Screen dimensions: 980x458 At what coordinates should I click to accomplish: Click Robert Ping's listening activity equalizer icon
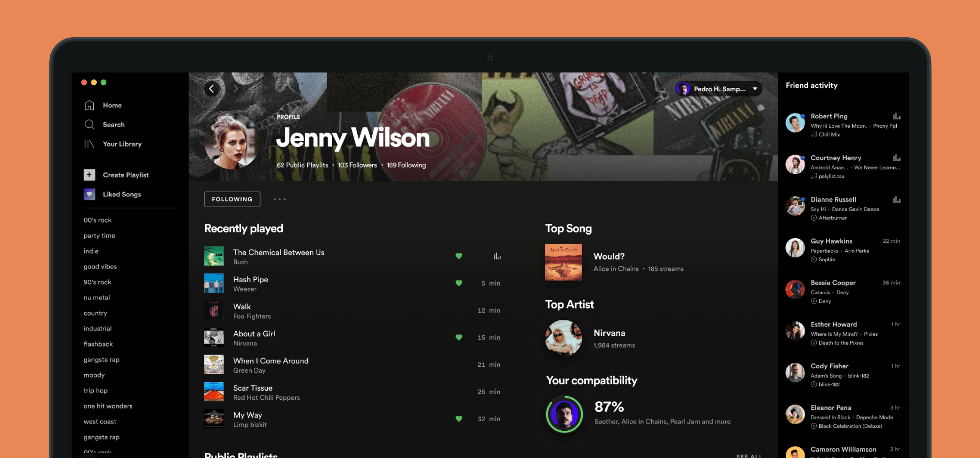(896, 116)
